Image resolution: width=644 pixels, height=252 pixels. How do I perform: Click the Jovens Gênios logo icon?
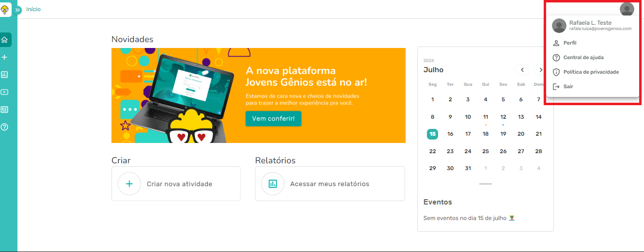6,8
